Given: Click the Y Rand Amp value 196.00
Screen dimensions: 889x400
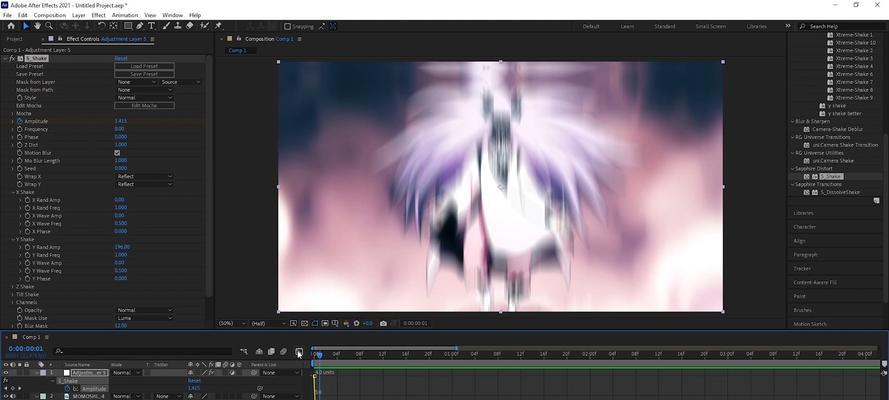Looking at the screenshot, I should coord(122,247).
